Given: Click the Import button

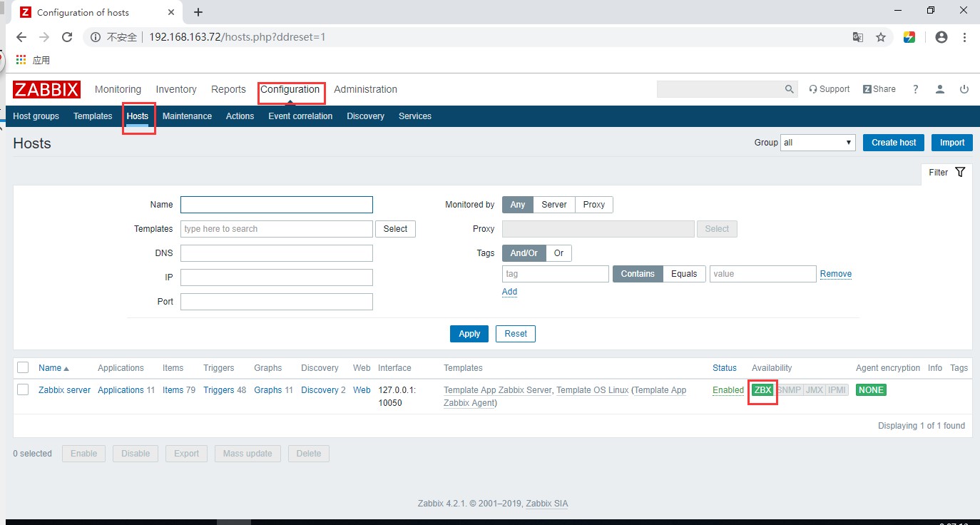Looking at the screenshot, I should [951, 143].
